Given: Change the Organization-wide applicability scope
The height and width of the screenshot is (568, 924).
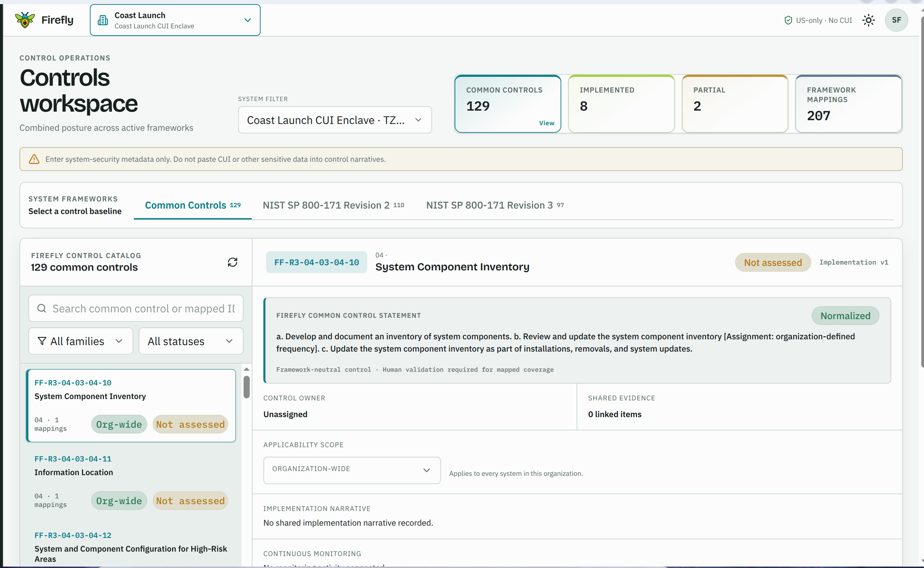Looking at the screenshot, I should tap(352, 470).
